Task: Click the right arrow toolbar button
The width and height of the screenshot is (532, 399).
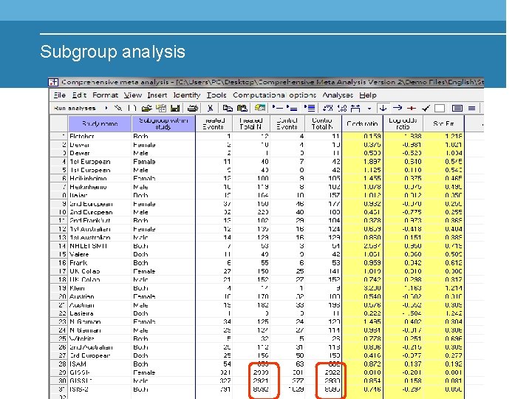Action: coord(398,108)
